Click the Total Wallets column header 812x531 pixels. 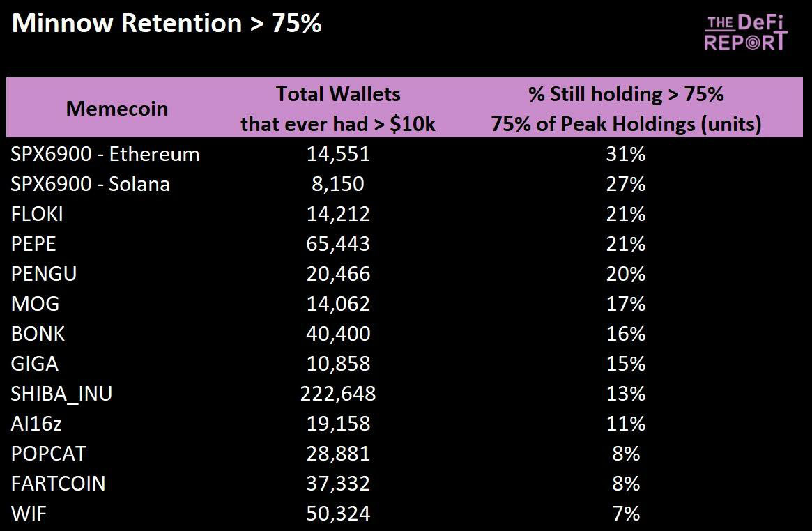click(x=338, y=109)
